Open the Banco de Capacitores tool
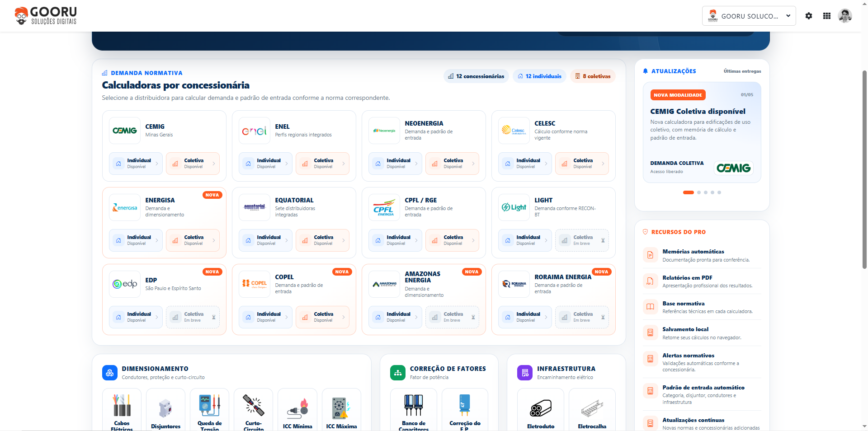Screen dimensions: 868x431 click(414, 410)
